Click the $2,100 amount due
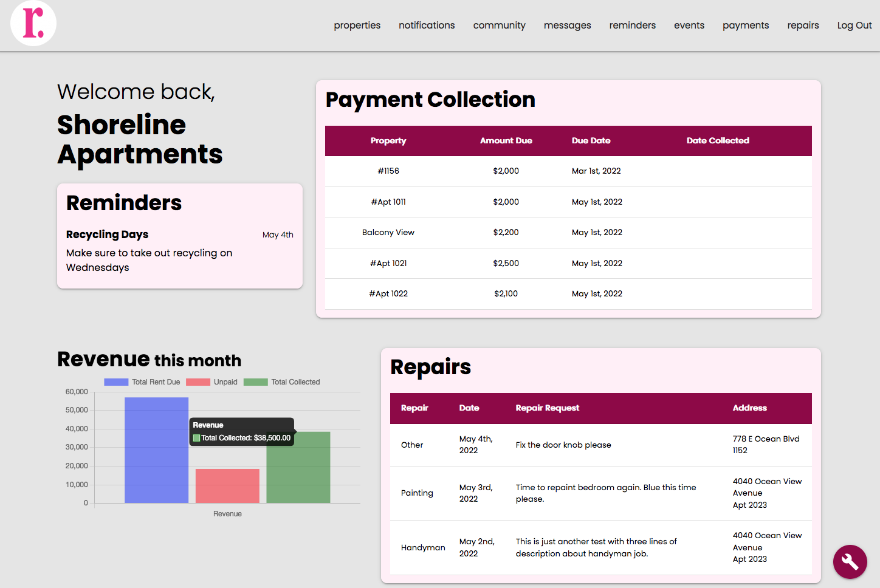This screenshot has height=588, width=880. [x=506, y=294]
